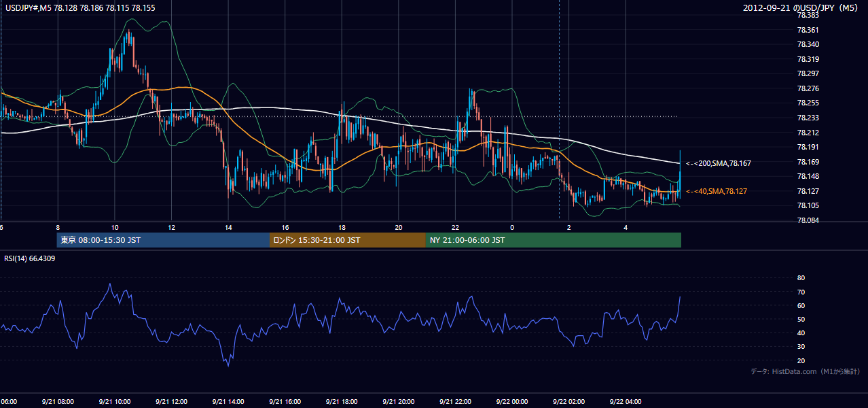The width and height of the screenshot is (868, 408).
Task: Click the 9/21 16:00 bottom time label
Action: pos(285,401)
